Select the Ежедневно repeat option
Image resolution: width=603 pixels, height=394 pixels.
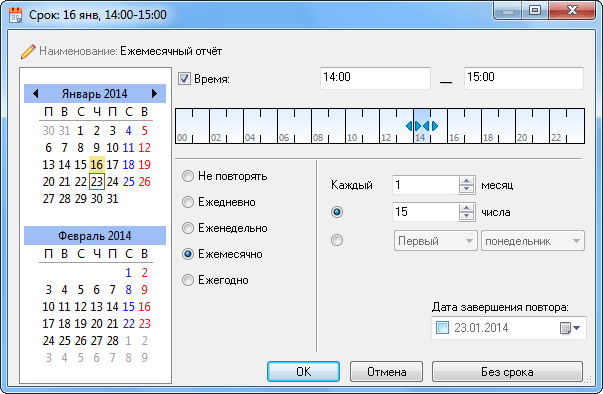(x=188, y=202)
